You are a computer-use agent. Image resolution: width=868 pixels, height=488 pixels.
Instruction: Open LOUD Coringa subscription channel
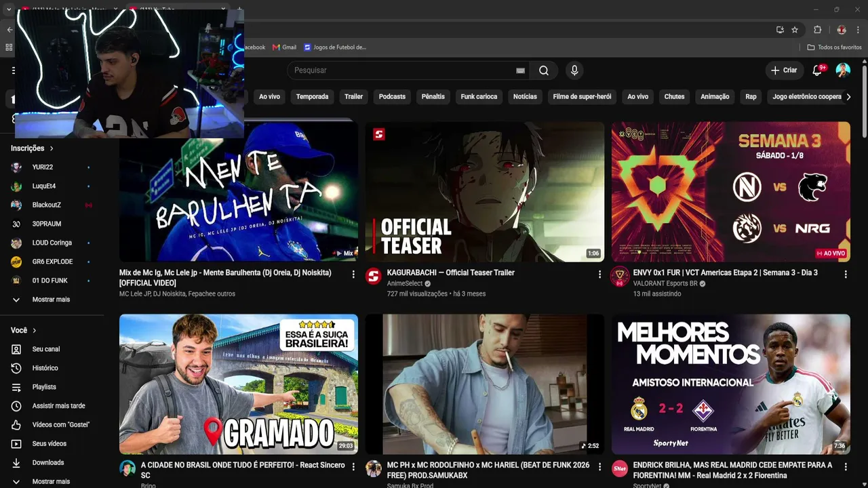pos(52,243)
